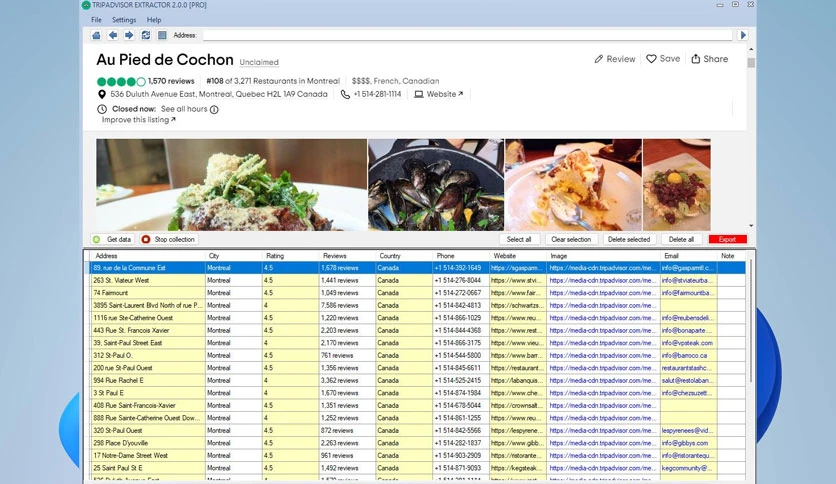Open the large salad dish photo

(231, 185)
